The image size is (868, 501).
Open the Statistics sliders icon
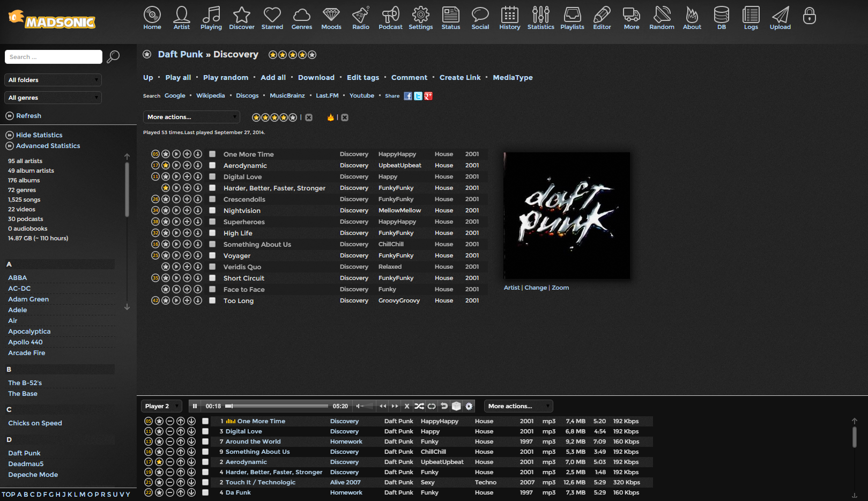coord(541,14)
